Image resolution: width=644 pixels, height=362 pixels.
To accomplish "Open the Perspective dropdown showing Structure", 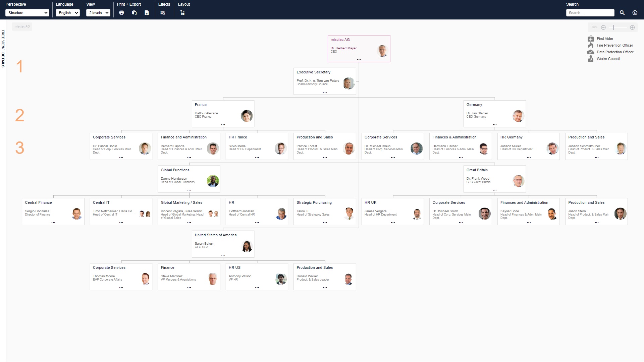I will coord(27,13).
